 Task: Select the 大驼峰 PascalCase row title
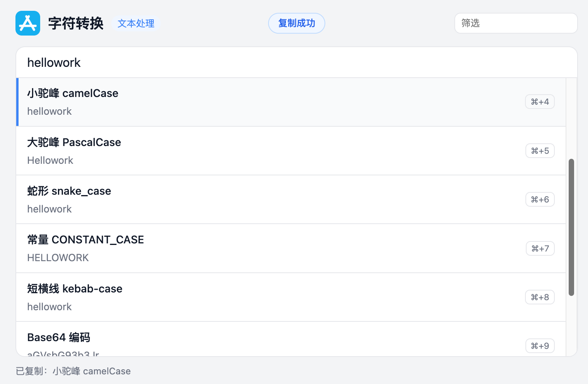tap(74, 142)
